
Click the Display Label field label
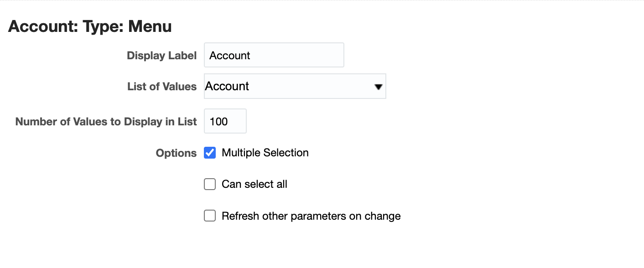coord(161,55)
